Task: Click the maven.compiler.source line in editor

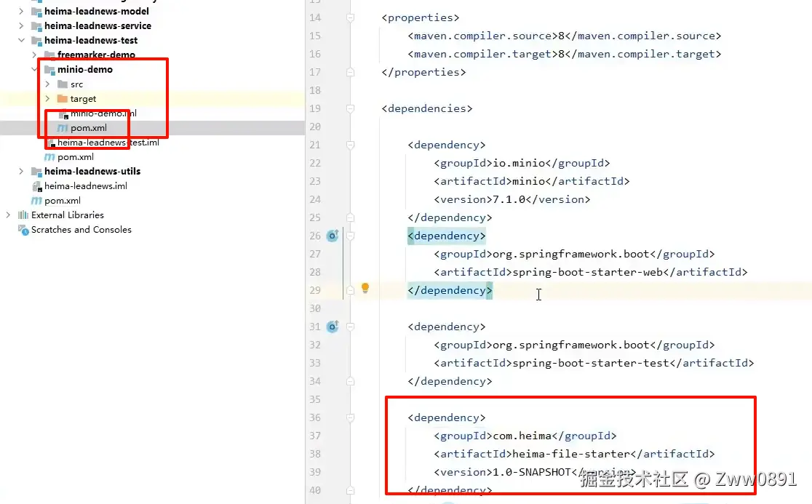Action: pyautogui.click(x=565, y=36)
